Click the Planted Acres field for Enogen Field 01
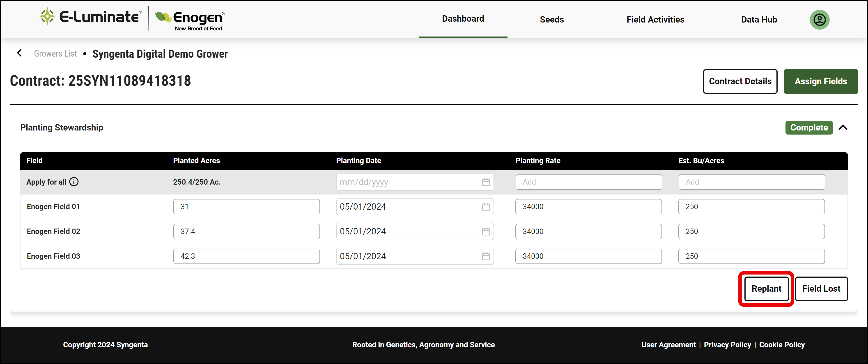The width and height of the screenshot is (868, 364). (246, 207)
